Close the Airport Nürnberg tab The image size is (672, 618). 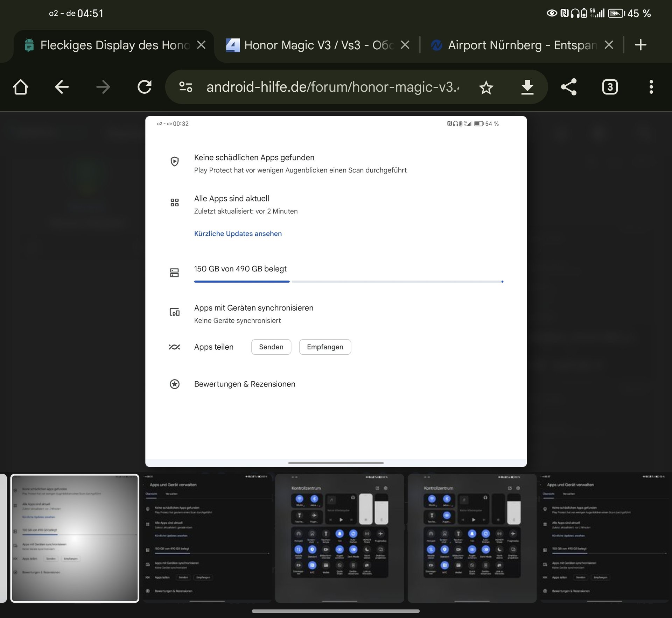(609, 45)
